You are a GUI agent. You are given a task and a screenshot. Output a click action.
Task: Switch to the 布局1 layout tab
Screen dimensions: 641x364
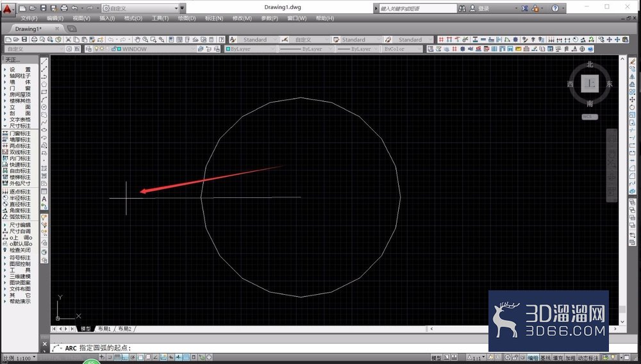104,329
